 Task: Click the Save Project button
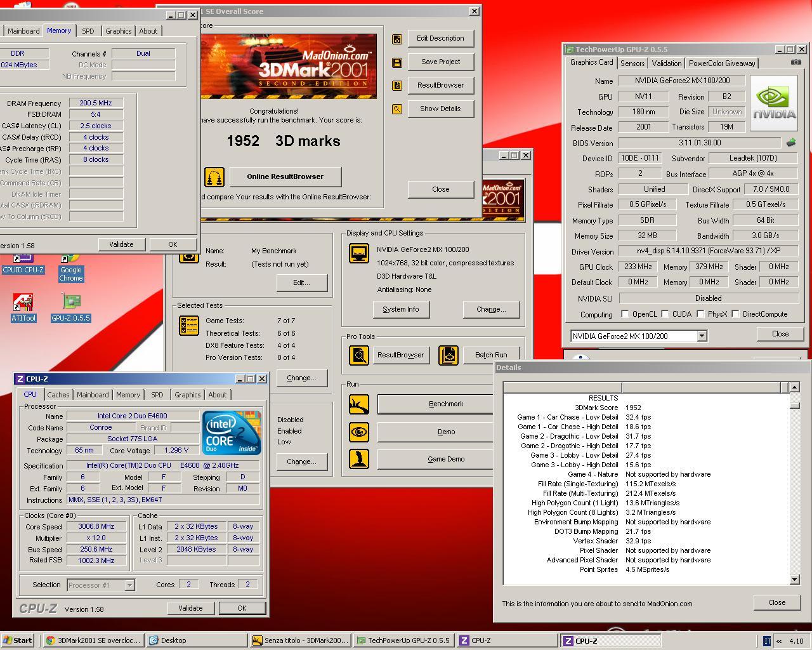[441, 62]
